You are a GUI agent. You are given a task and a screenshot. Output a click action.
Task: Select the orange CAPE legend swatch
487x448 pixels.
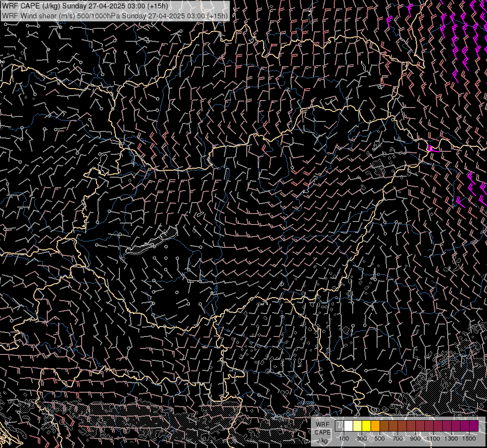coord(375,426)
